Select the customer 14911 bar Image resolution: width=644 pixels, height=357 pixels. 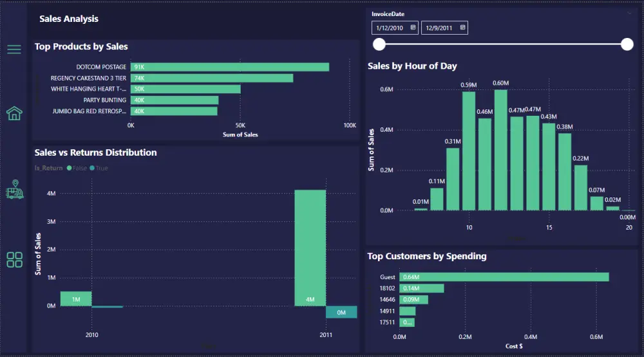point(408,311)
